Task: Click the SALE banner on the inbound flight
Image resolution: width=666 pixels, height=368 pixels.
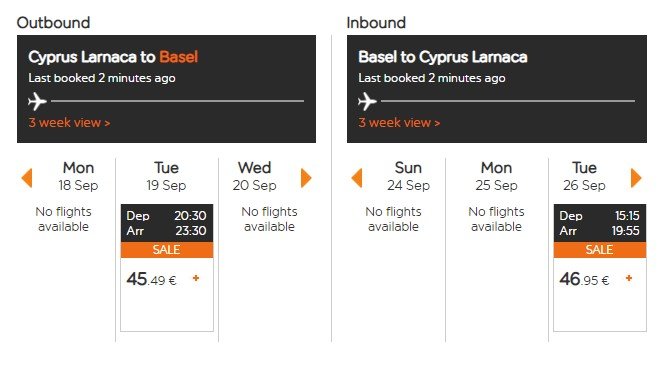Action: 600,250
